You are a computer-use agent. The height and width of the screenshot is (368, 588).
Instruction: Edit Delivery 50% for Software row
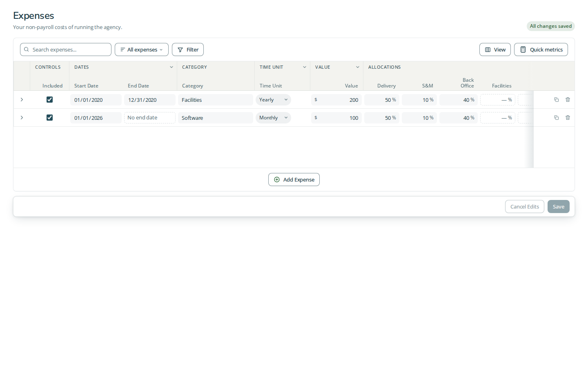(382, 118)
